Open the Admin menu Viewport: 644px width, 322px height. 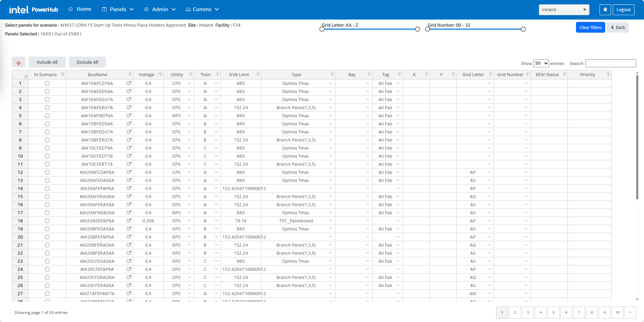pyautogui.click(x=160, y=9)
